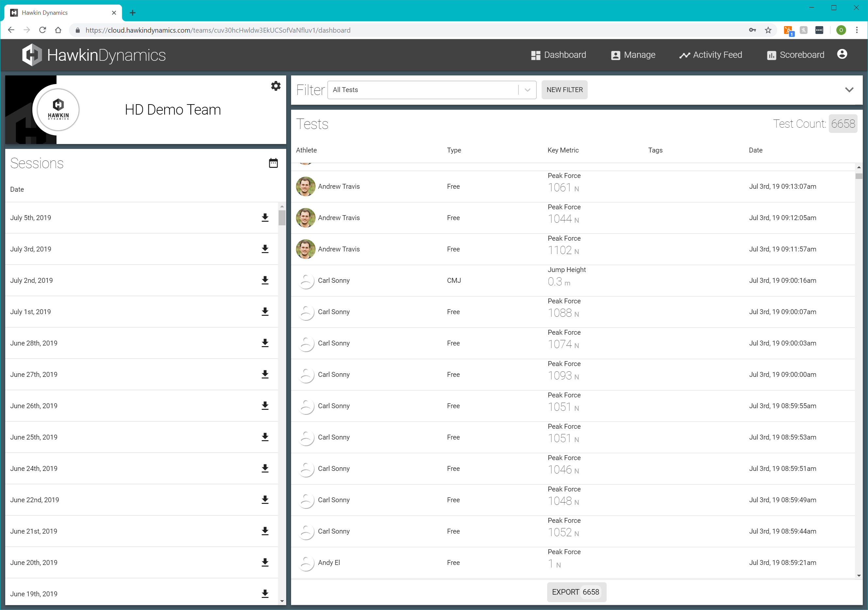Click the Athlete column header

click(x=306, y=150)
